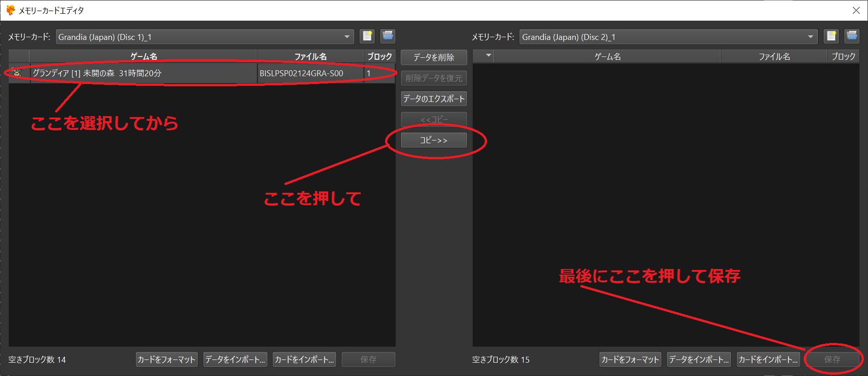Click the left card's データをインポート button
Viewport: 868px width, 376px height.
[x=235, y=359]
